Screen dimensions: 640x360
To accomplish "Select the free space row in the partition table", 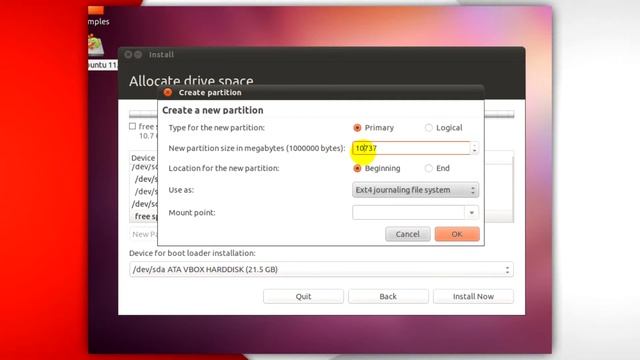I will (145, 216).
